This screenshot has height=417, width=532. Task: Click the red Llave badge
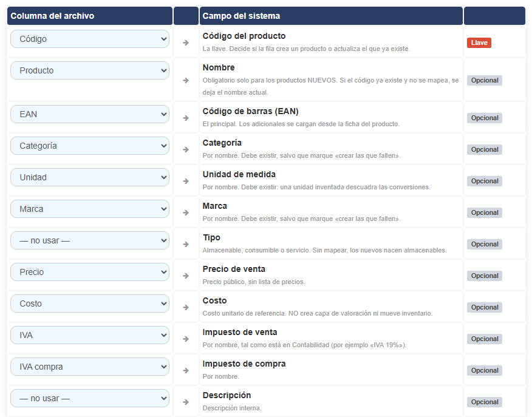coord(479,42)
